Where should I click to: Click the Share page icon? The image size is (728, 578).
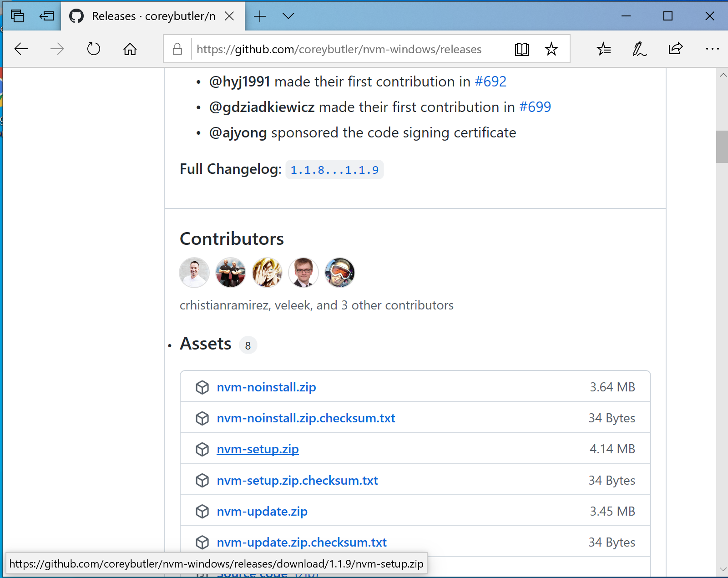pos(676,49)
